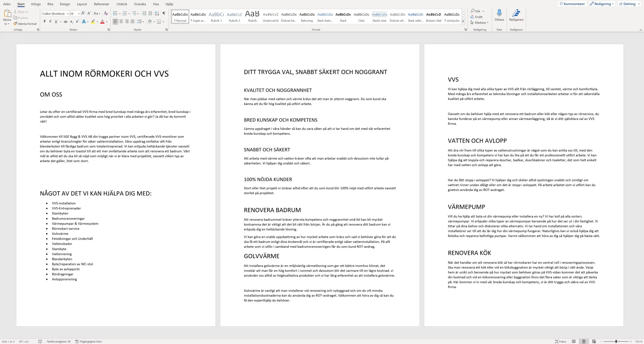Adjust the zoom slider handle
This screenshot has width=644, height=344.
point(616,341)
